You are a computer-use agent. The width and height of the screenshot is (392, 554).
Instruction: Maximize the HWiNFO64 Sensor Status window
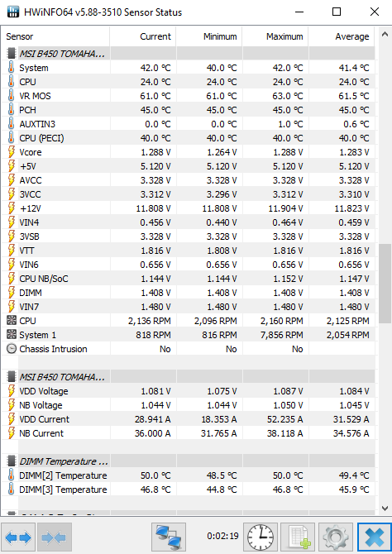(337, 12)
